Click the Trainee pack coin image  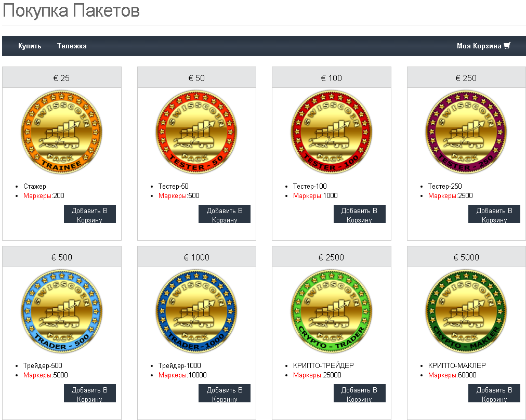point(62,132)
